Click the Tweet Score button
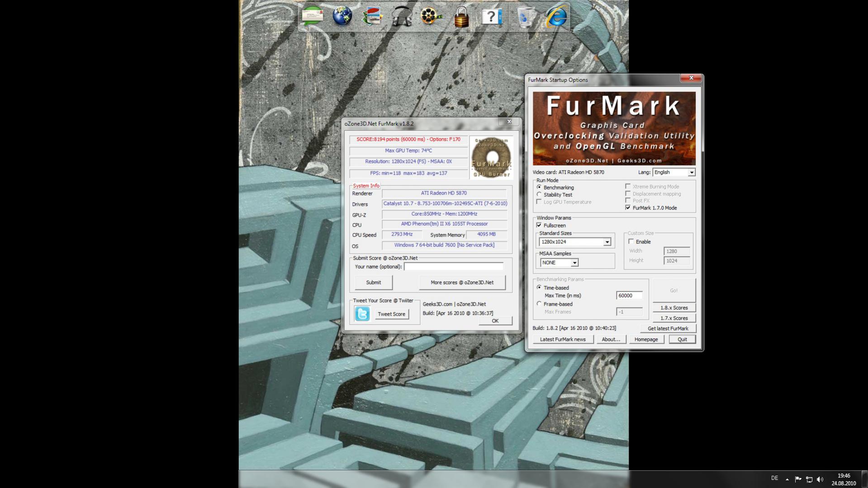The image size is (868, 488). (x=391, y=314)
